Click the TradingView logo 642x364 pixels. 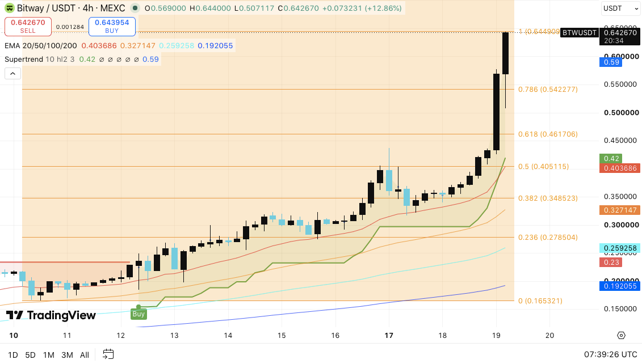pyautogui.click(x=51, y=315)
